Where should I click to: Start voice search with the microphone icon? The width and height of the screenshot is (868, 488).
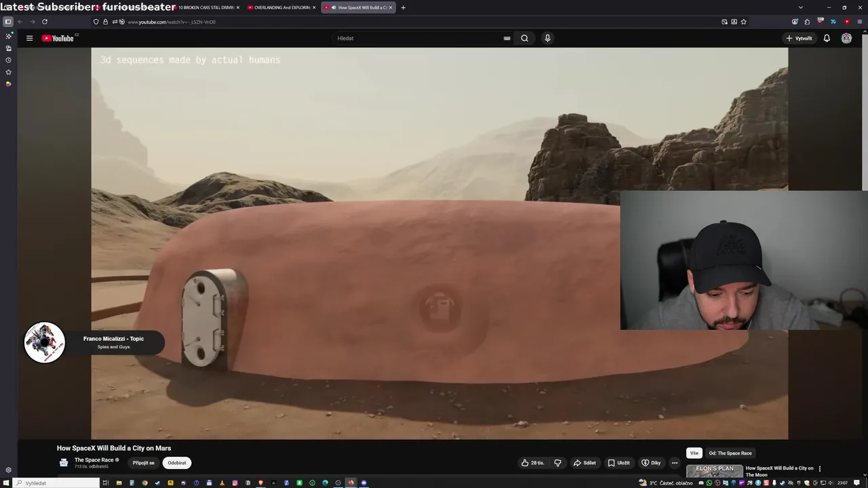coord(547,38)
